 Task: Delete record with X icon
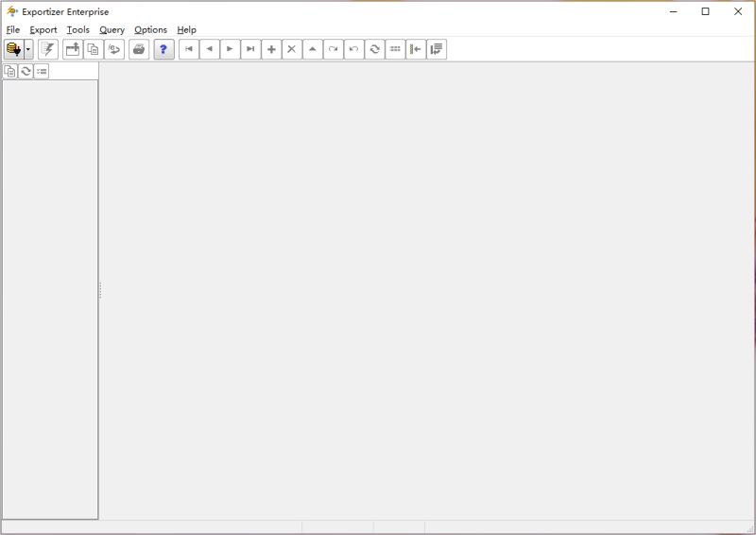292,49
